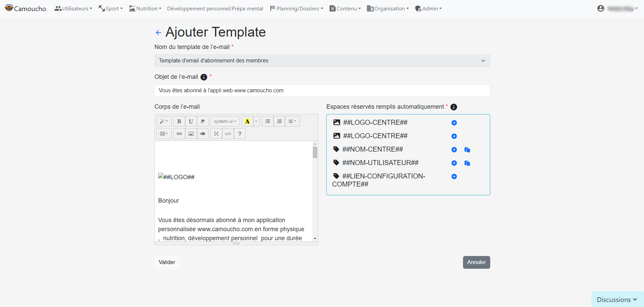Toggle underline formatting
644x307 pixels.
click(x=191, y=121)
